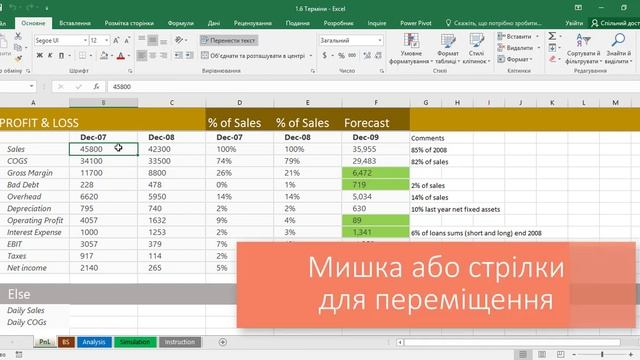Click the fill color bucket swatch

point(104,56)
